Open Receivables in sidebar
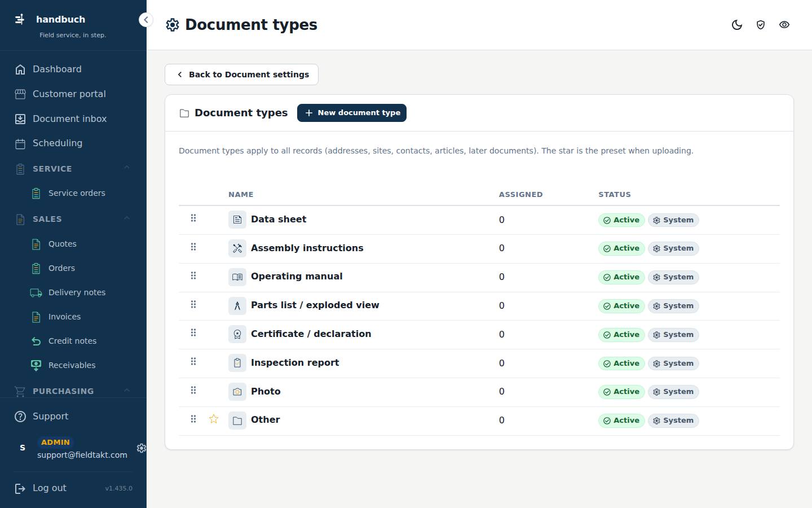Viewport: 812px width, 508px height. 73,365
